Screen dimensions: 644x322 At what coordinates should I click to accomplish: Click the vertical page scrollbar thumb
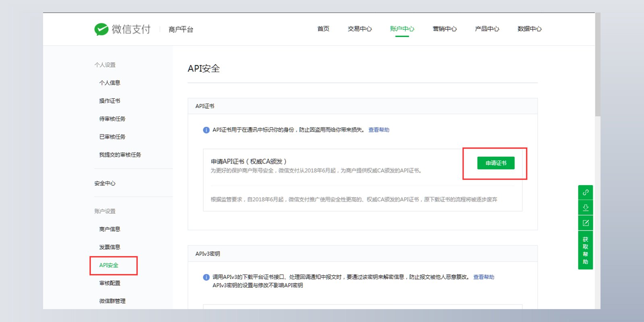click(598, 64)
